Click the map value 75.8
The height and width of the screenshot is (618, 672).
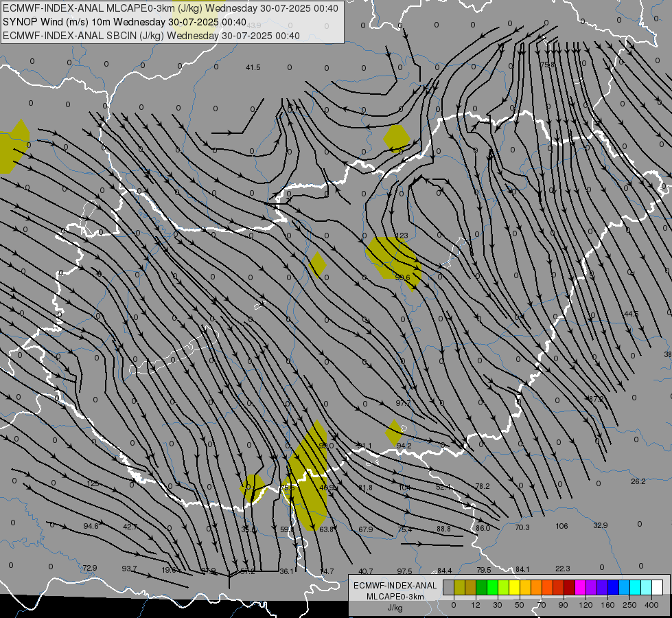[x=547, y=65]
